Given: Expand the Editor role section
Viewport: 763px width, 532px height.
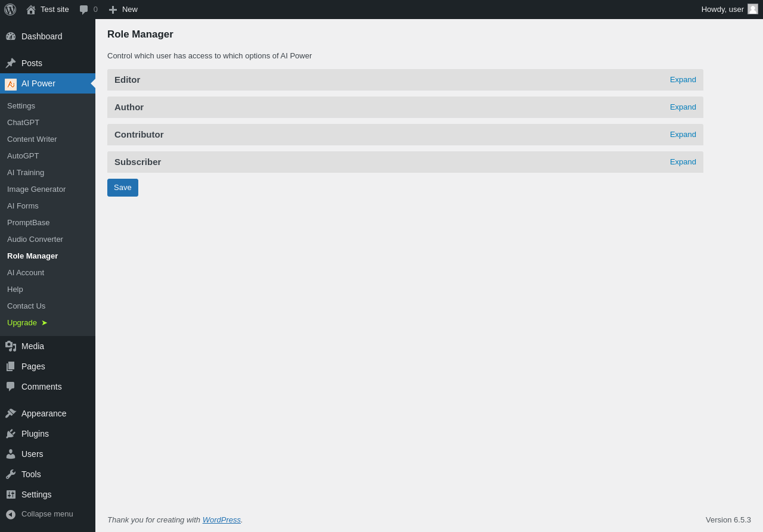Looking at the screenshot, I should click(x=683, y=80).
